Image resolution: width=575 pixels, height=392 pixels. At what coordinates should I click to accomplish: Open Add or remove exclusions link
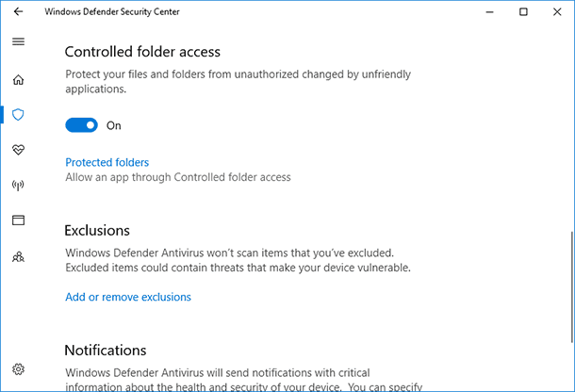click(x=128, y=297)
